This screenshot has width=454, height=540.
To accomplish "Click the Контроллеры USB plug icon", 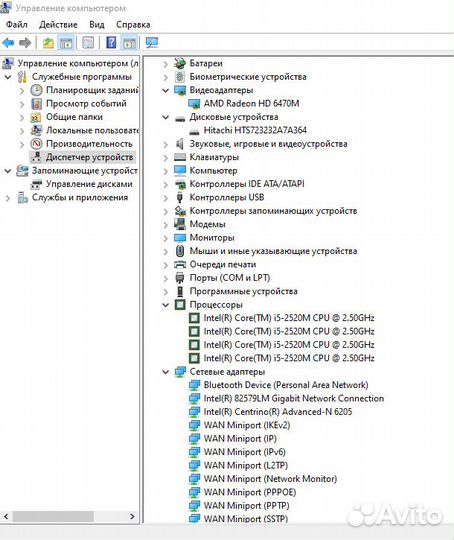I will coord(180,198).
